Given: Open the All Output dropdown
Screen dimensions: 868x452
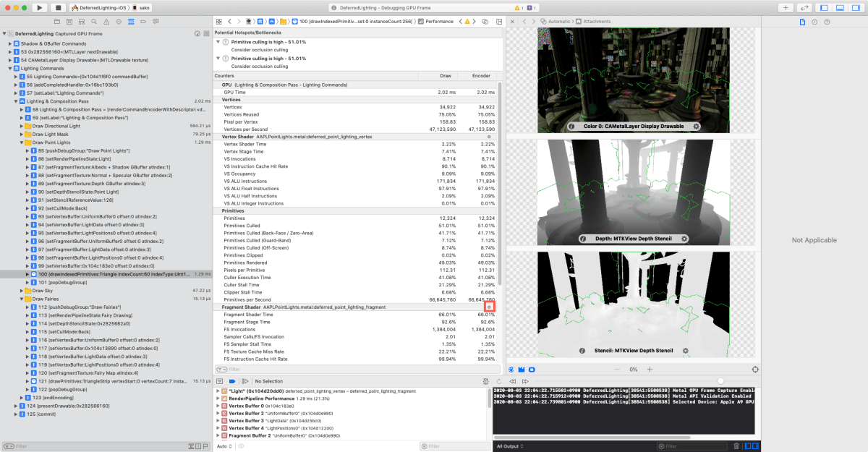Looking at the screenshot, I should point(511,446).
